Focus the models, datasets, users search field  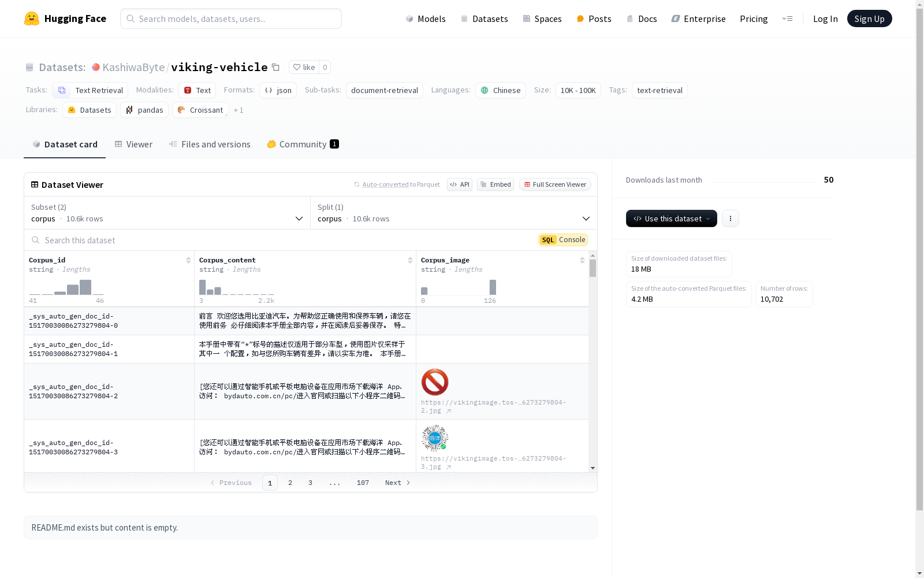tap(231, 18)
